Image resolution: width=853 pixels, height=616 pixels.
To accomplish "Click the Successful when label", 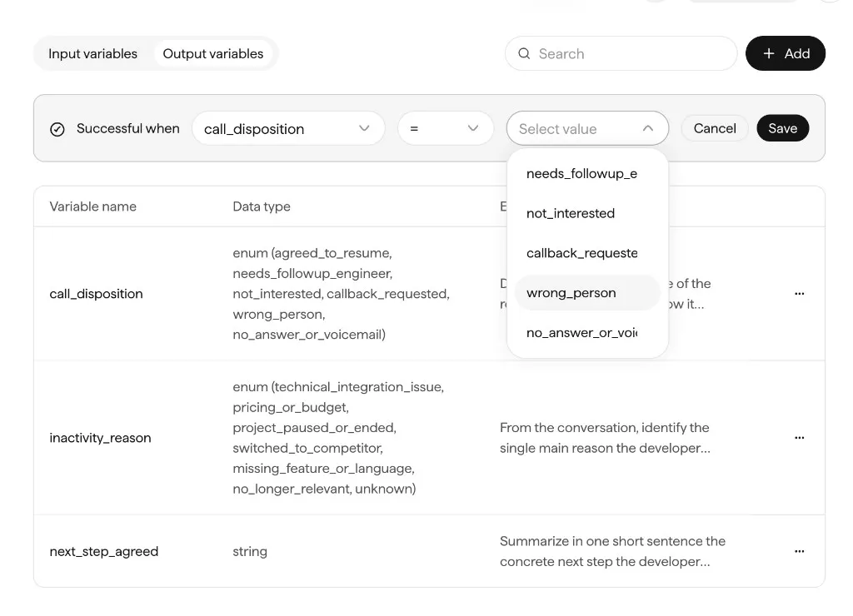I will [x=127, y=128].
